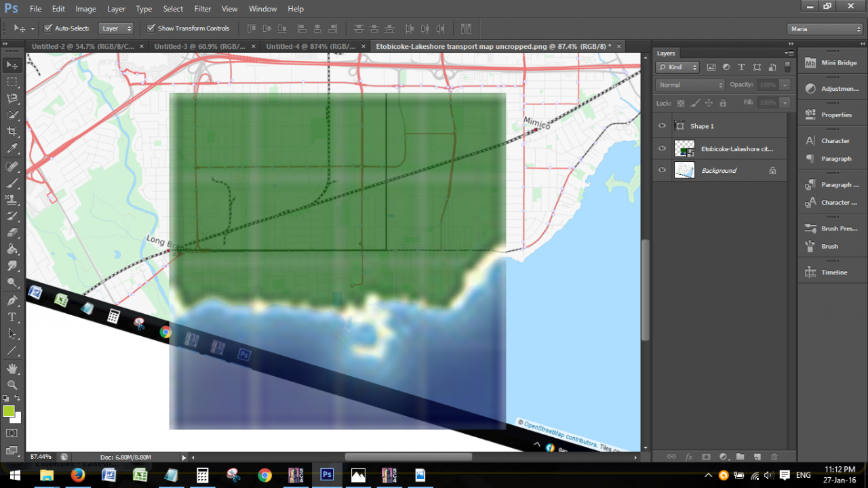Switch to the Untitled-2 document tab

point(83,46)
